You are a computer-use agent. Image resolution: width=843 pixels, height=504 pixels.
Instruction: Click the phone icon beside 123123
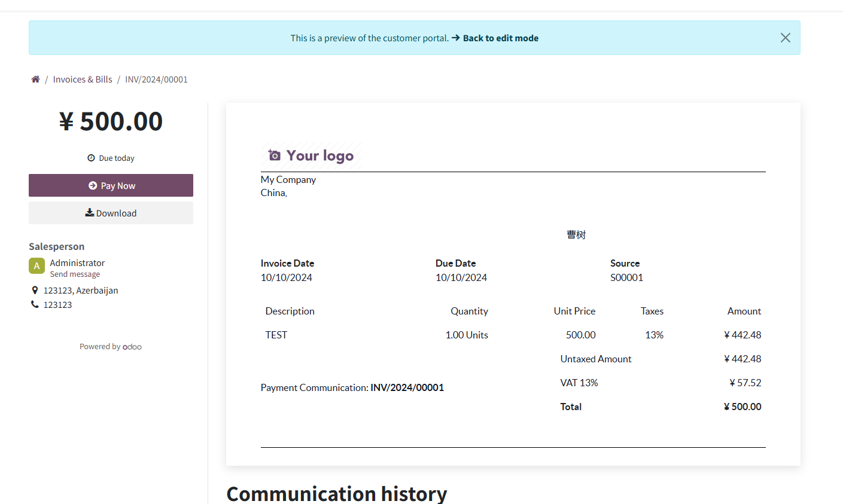tap(35, 304)
